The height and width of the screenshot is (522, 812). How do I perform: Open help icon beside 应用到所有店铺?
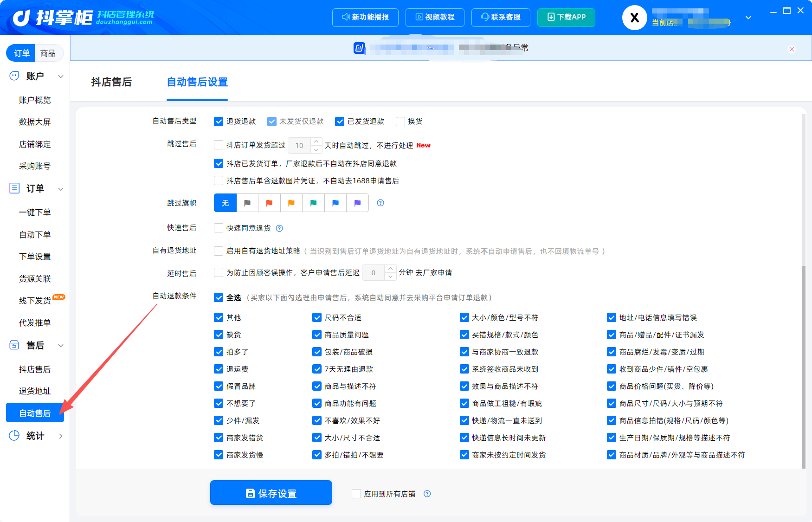pyautogui.click(x=427, y=494)
